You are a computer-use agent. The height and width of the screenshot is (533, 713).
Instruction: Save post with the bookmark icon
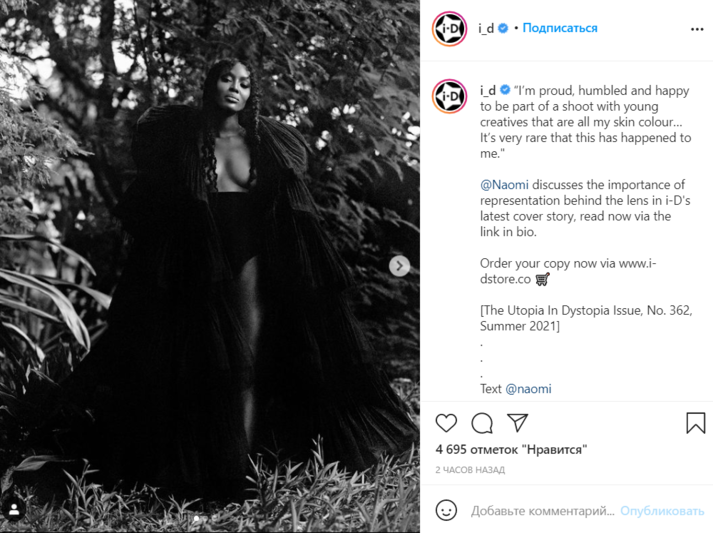click(695, 423)
